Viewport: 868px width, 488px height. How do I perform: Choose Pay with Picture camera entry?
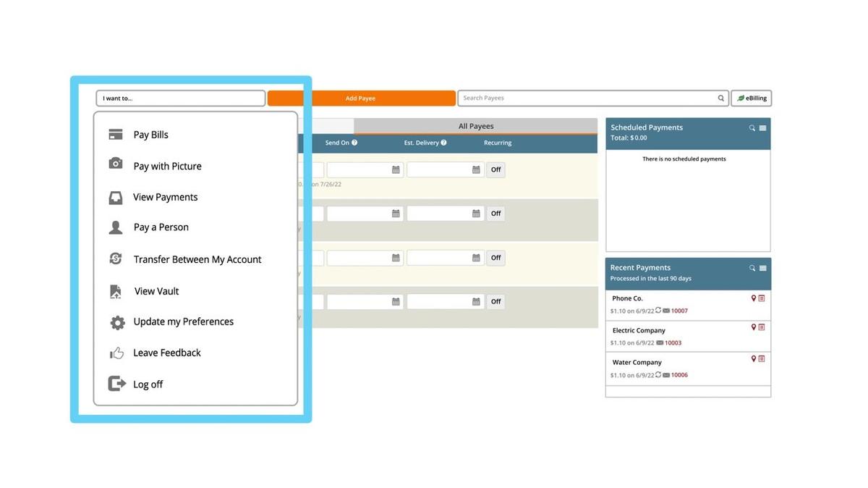coord(167,166)
